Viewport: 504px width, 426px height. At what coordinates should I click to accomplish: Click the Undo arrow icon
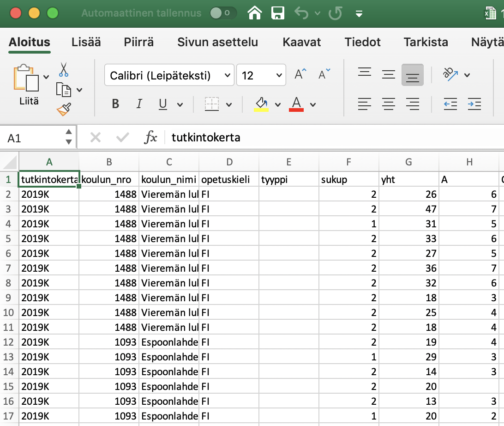point(301,13)
